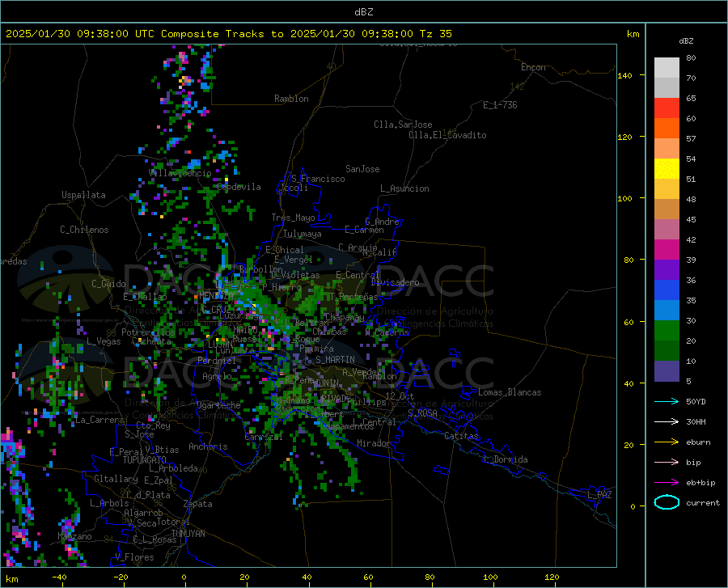The image size is (728, 588).
Task: Pick the 30 dBZ green legend swatch
Action: coord(667,331)
